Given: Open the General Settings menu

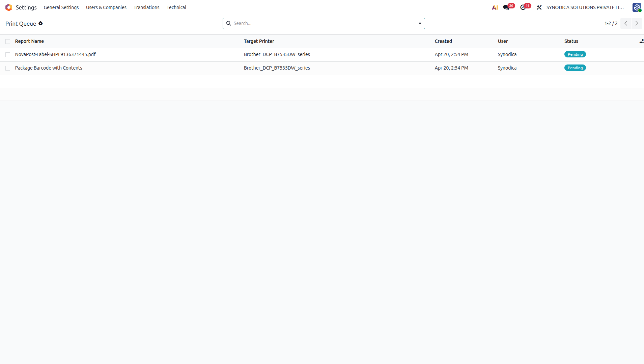Looking at the screenshot, I should point(61,7).
